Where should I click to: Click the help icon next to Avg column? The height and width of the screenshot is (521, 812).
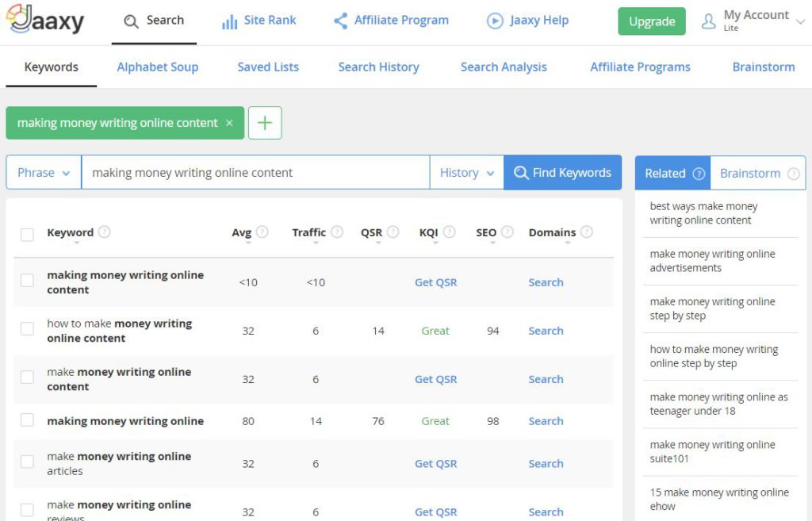point(262,232)
